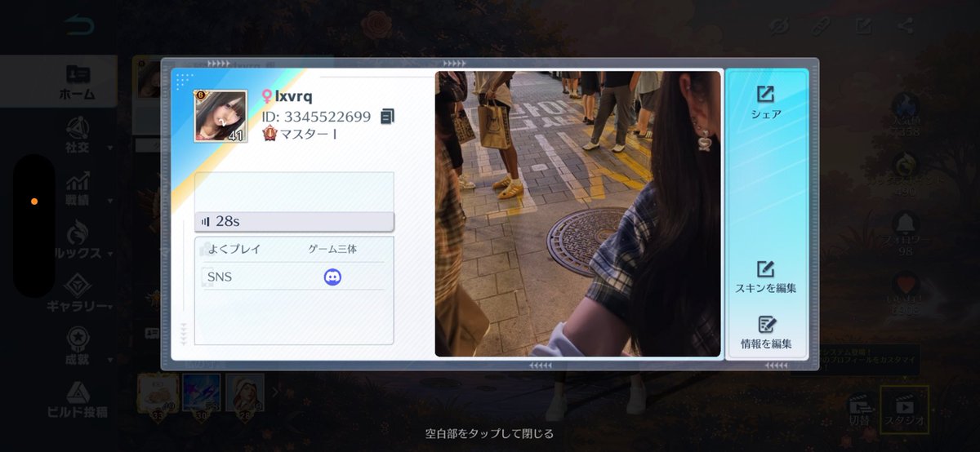
Task: Tap the ID: 3345522699 text
Action: point(316,117)
